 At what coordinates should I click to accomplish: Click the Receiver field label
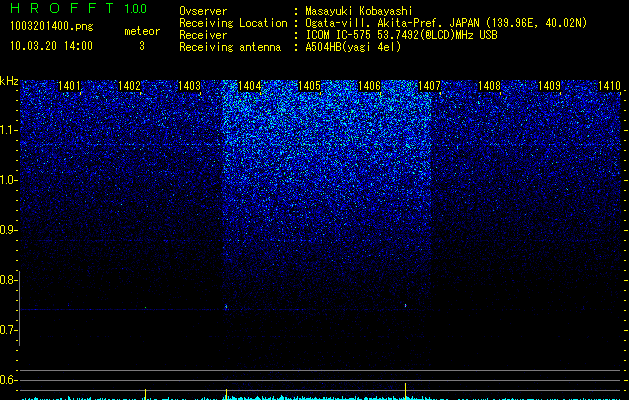click(203, 35)
